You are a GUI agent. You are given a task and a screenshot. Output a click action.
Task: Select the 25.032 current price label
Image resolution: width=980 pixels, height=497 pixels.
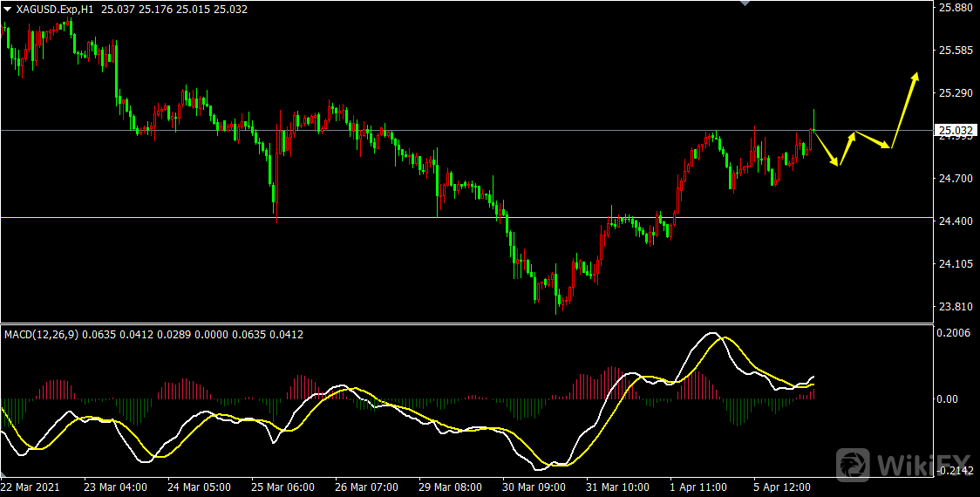[x=955, y=131]
